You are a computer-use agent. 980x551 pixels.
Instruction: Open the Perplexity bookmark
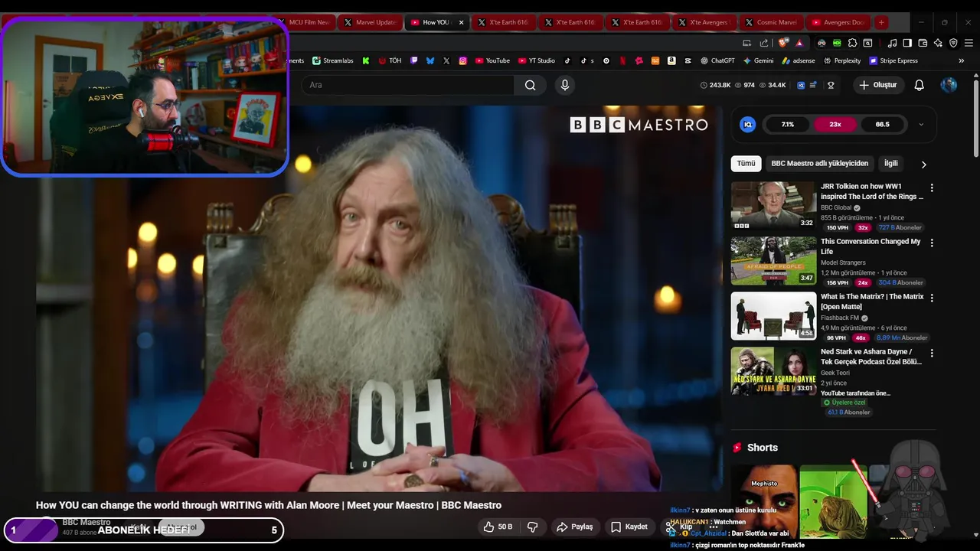(841, 60)
